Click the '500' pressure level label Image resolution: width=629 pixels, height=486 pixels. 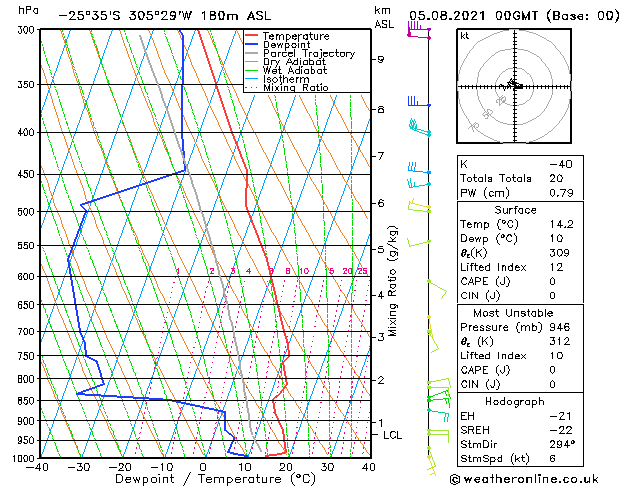pyautogui.click(x=28, y=212)
